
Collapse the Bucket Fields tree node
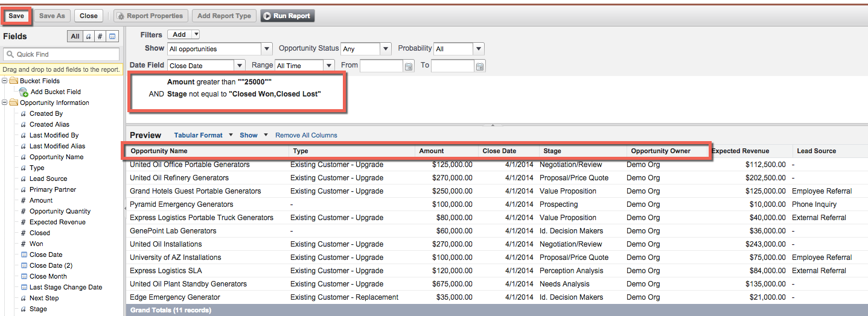[x=5, y=81]
